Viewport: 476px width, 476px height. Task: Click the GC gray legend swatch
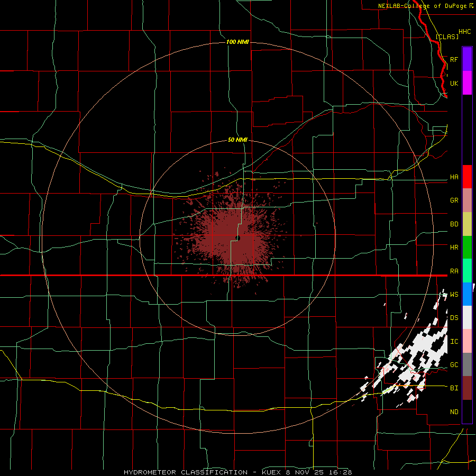467,364
